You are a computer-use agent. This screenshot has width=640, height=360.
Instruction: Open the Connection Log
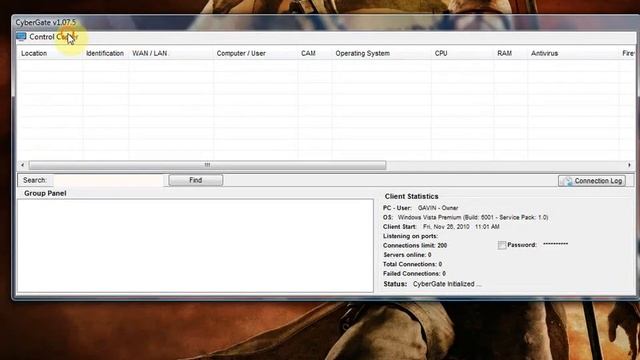click(591, 181)
